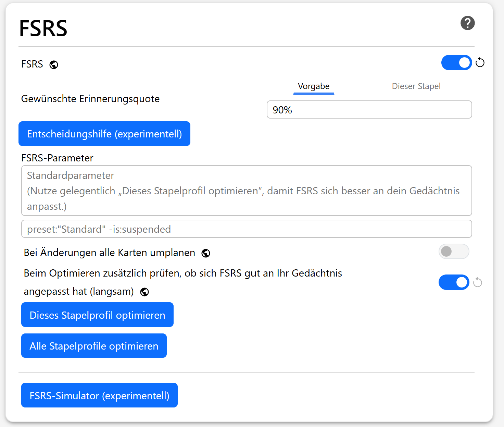This screenshot has width=504, height=427.
Task: Click revert arrow beside the health check toggle
Action: pyautogui.click(x=478, y=282)
